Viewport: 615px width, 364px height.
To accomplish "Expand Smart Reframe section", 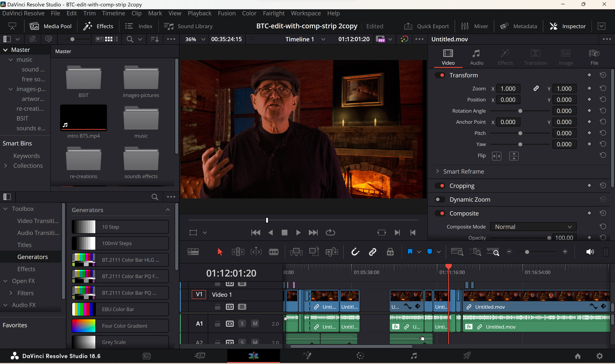I will coord(437,171).
